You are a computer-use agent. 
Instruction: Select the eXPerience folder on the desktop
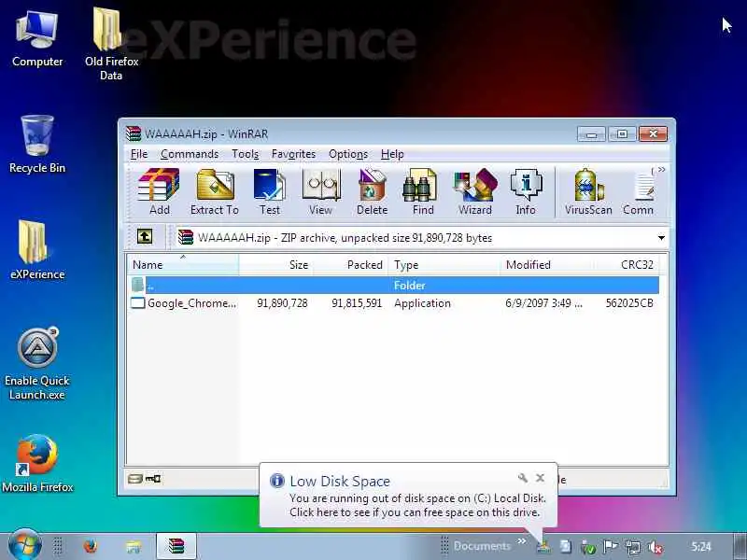tap(36, 250)
